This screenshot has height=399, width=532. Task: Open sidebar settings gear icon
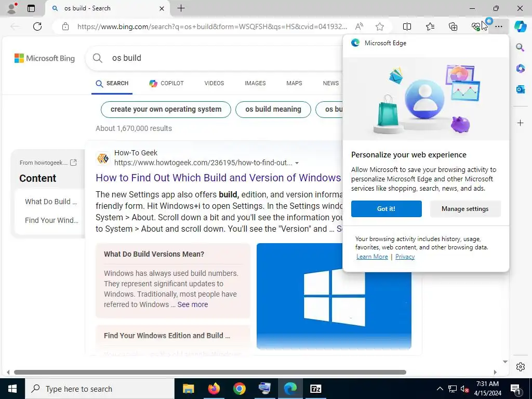pos(520,367)
